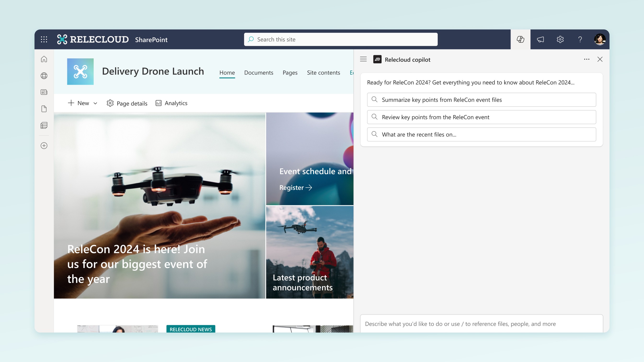Select Review key points from ReleCon event
644x362 pixels.
click(481, 117)
